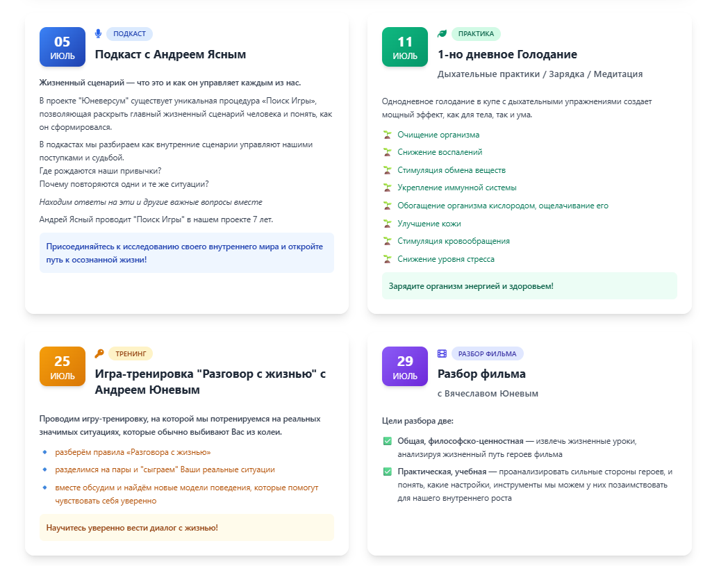Click the blue 05 ИЮЛЬ date badge
The height and width of the screenshot is (566, 728).
[63, 47]
